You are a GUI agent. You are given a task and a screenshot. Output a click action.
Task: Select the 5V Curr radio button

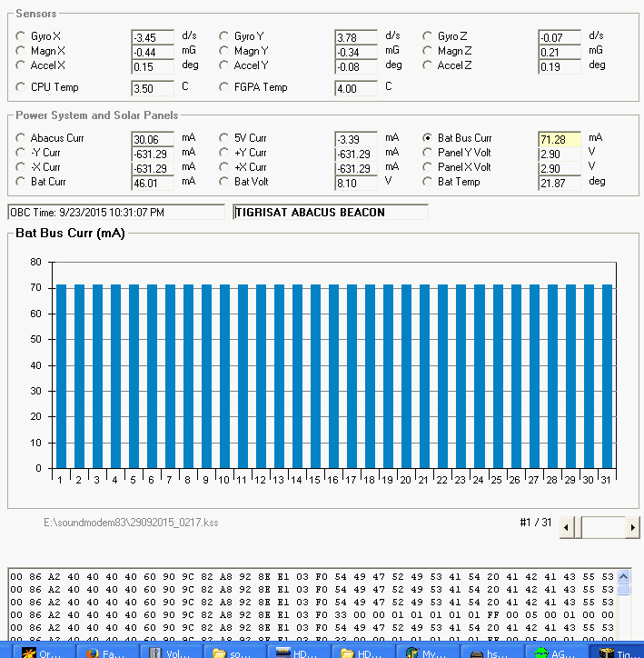click(223, 138)
